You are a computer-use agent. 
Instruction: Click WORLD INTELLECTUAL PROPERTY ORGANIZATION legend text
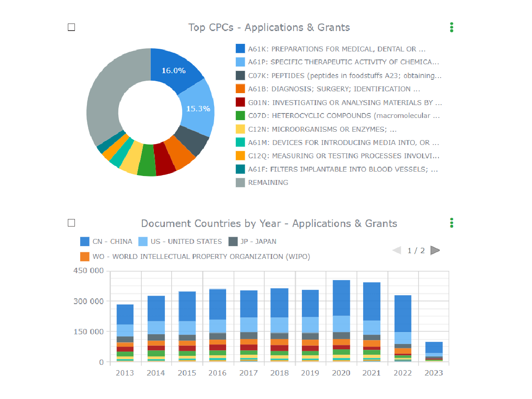coord(201,256)
